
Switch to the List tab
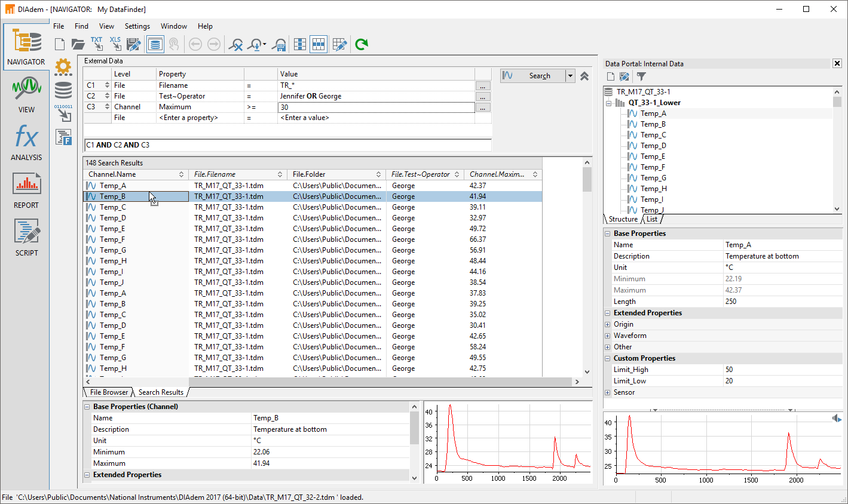pyautogui.click(x=652, y=219)
